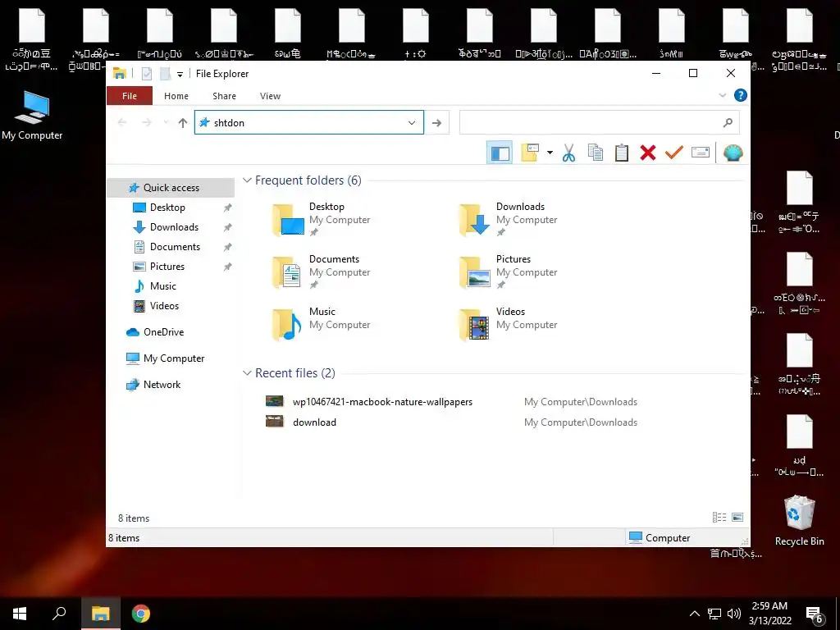Image resolution: width=840 pixels, height=630 pixels.
Task: Select the Documents frequent folder icon
Action: click(x=288, y=272)
